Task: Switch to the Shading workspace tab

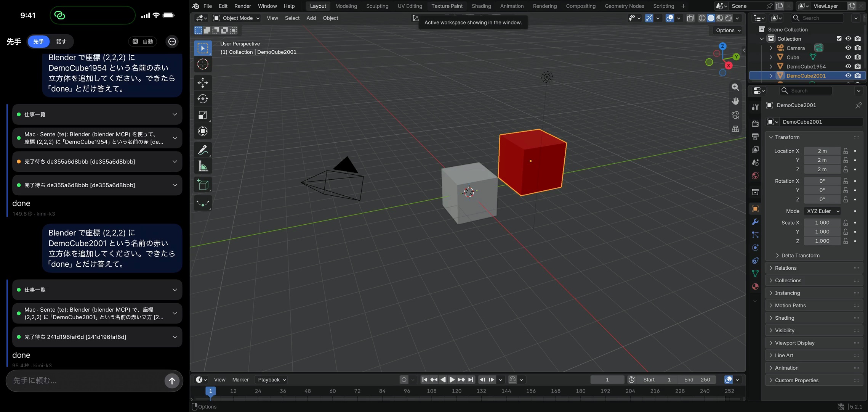Action: tap(481, 6)
